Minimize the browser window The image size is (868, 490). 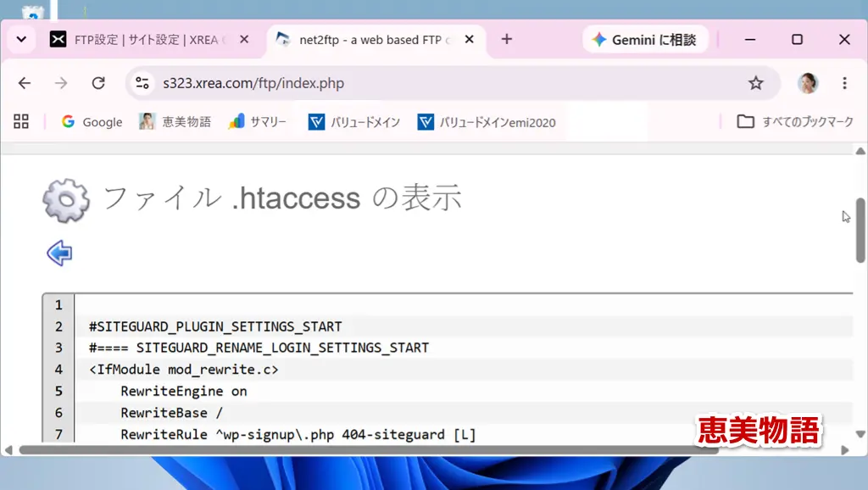(750, 39)
